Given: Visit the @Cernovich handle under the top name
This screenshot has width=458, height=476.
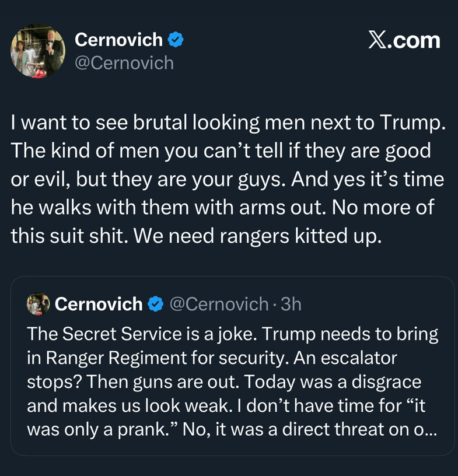Looking at the screenshot, I should [x=124, y=62].
